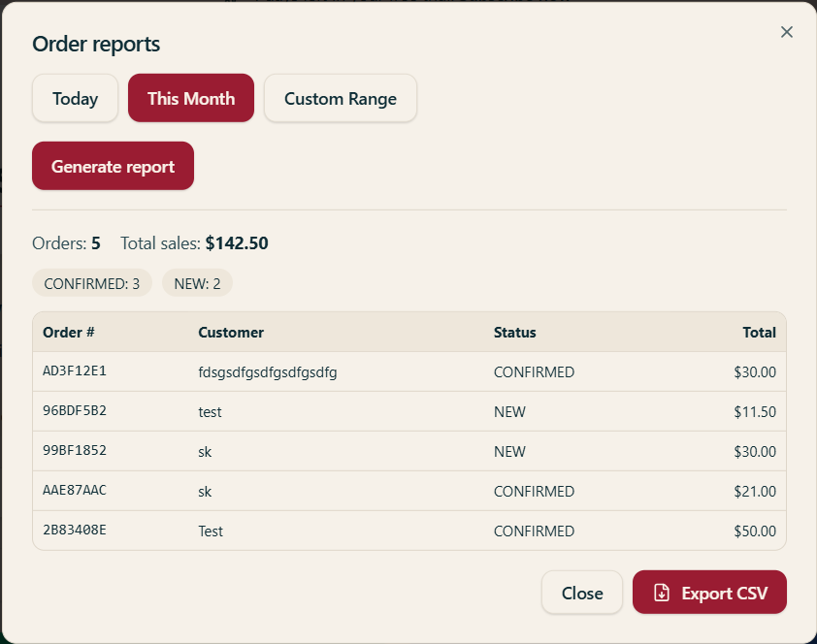Click the $30.00 total for order 99BF1852

tap(755, 451)
